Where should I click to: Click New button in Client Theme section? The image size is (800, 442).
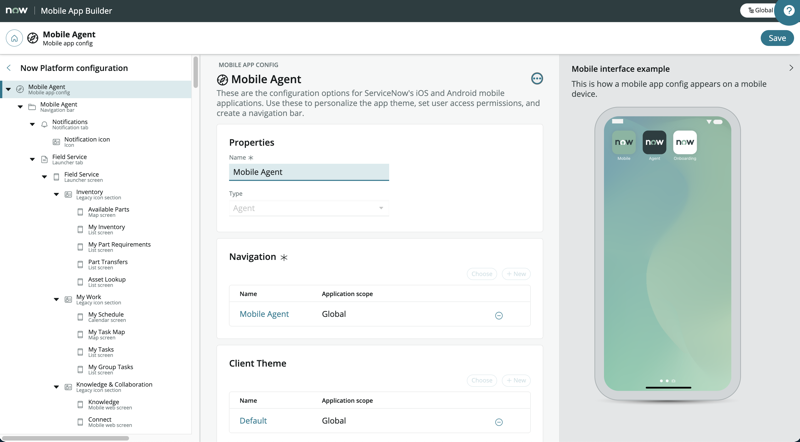(x=516, y=381)
